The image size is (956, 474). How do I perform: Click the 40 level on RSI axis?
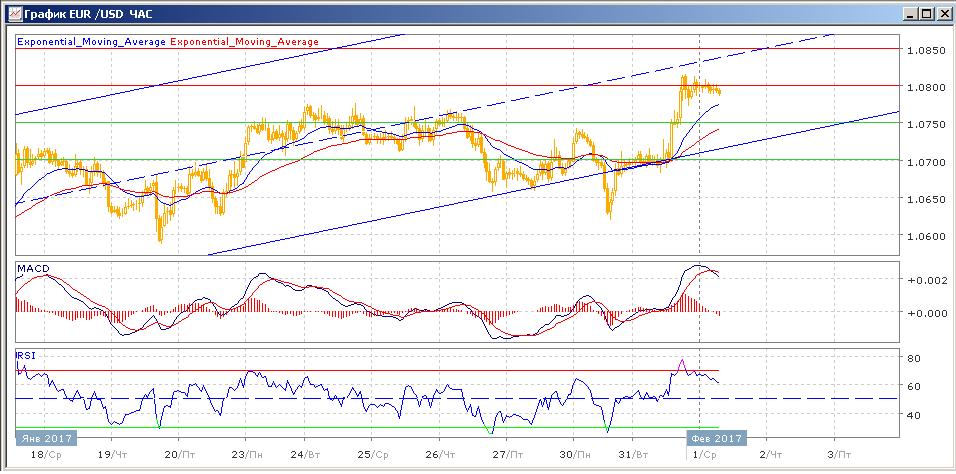click(912, 415)
